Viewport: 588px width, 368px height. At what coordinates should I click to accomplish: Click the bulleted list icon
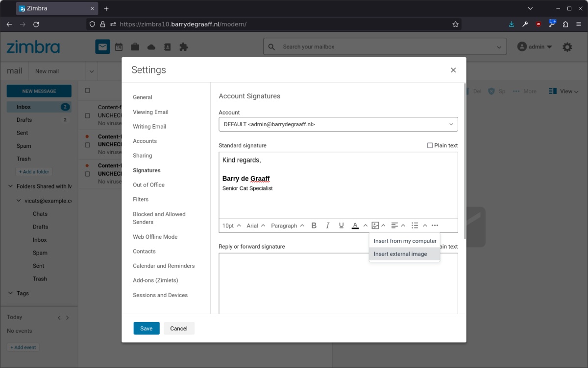click(415, 226)
